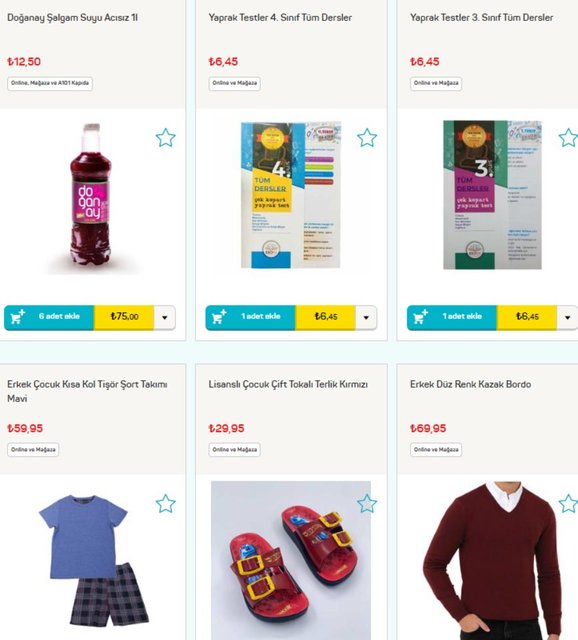
Task: Favorite the Doğanay Şalgam Suyu product star
Action: pyautogui.click(x=165, y=138)
